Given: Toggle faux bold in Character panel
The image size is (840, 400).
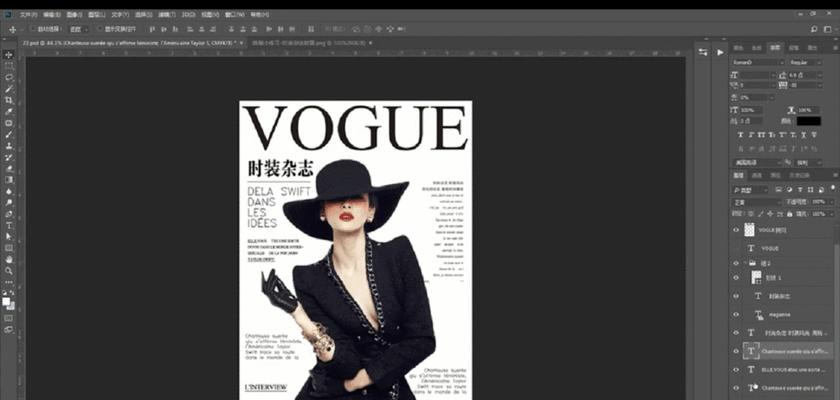Looking at the screenshot, I should coord(740,135).
